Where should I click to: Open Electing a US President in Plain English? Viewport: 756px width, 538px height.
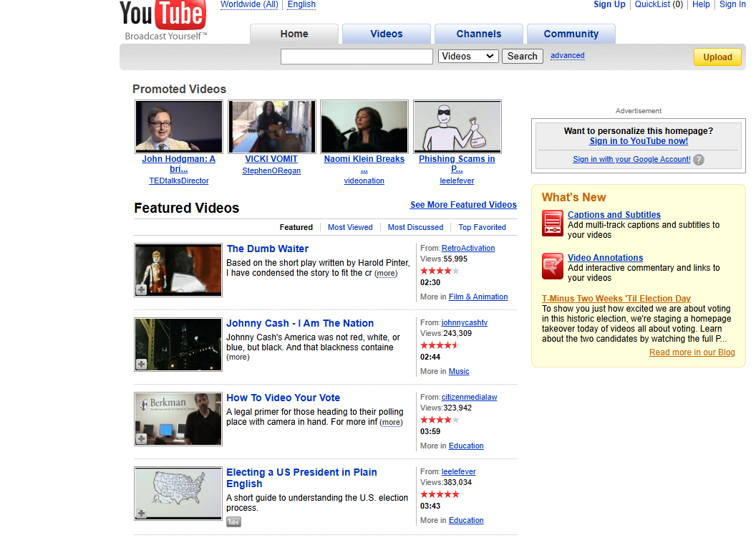click(x=302, y=478)
